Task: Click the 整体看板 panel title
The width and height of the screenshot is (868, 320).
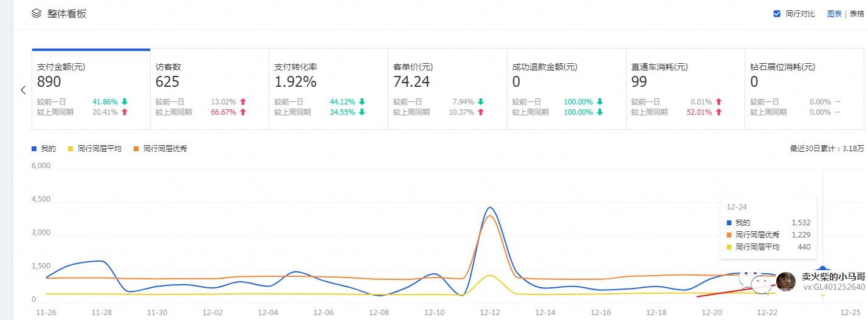Action: pos(67,13)
